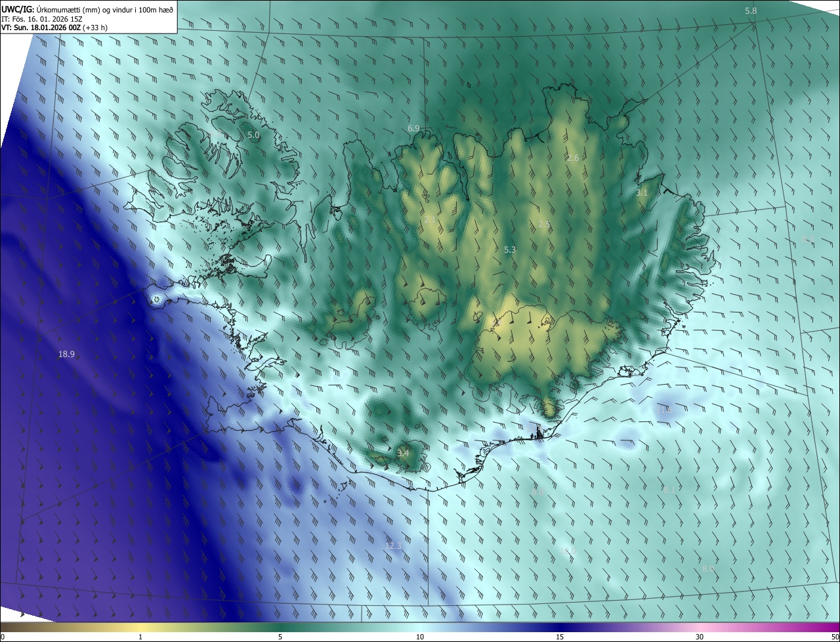
Task: Click the 3.1 value label
Action: 642,192
